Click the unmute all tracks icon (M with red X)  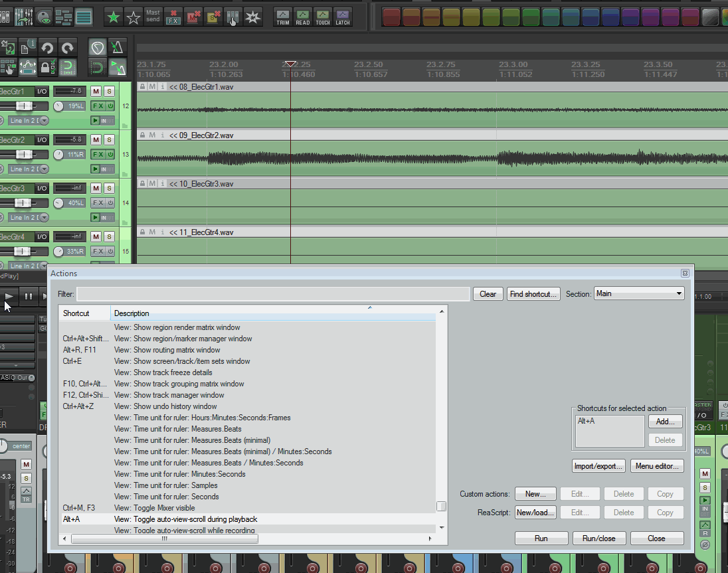(x=193, y=18)
